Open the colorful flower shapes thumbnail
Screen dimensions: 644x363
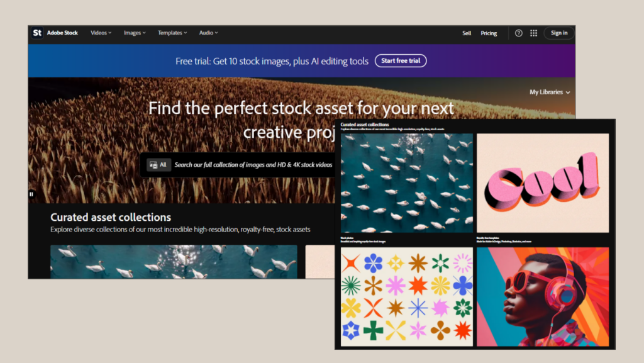click(x=407, y=296)
